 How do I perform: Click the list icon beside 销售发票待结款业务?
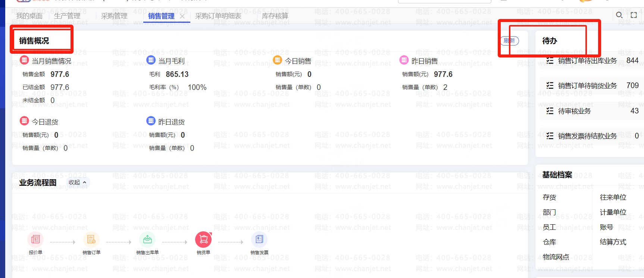click(x=550, y=136)
